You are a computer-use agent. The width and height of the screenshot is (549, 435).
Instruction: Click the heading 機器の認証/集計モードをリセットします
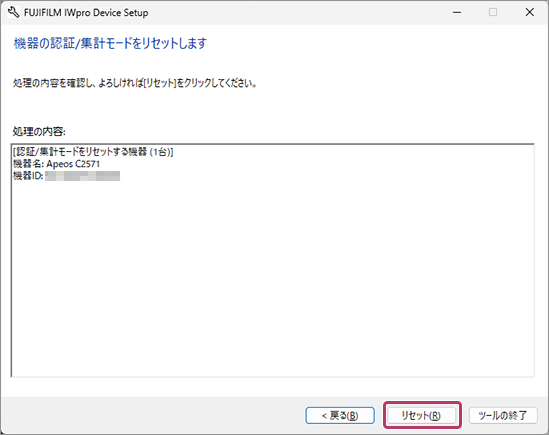110,43
